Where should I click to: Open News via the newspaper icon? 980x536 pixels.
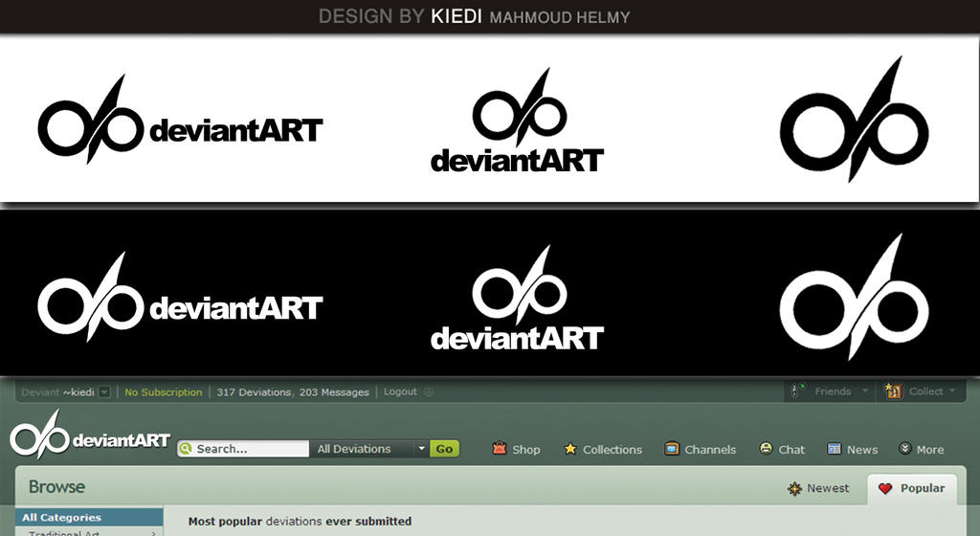834,449
